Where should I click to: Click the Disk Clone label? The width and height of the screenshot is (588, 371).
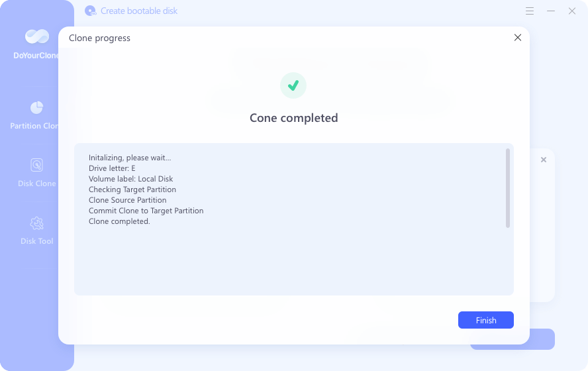click(37, 184)
